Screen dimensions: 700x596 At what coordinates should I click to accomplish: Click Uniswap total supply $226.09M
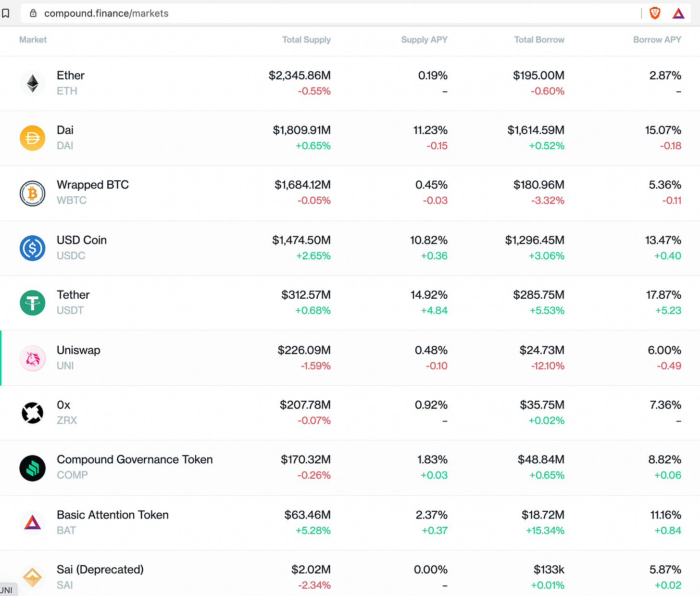tap(304, 350)
